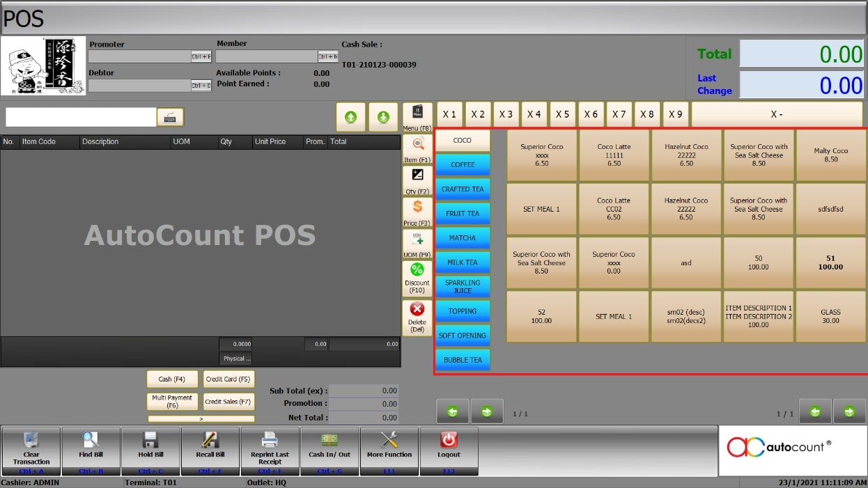Viewport: 868px width, 488px height.
Task: Open Recall Bill
Action: click(210, 440)
